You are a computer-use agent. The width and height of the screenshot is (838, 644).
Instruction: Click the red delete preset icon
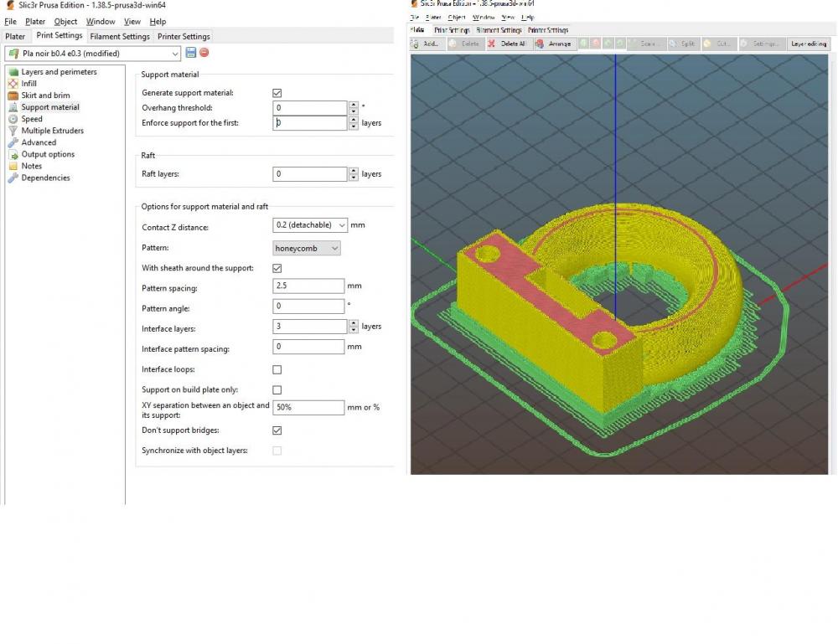pyautogui.click(x=204, y=53)
